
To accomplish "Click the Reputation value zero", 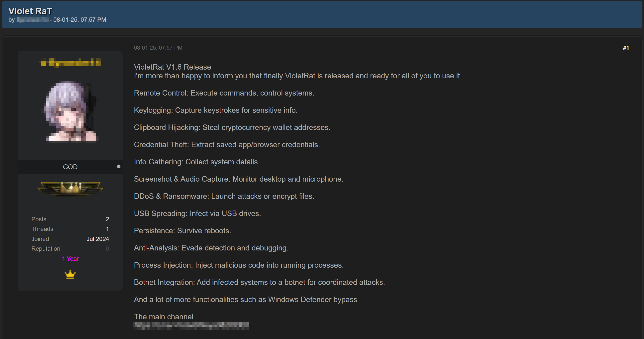I will pyautogui.click(x=107, y=249).
